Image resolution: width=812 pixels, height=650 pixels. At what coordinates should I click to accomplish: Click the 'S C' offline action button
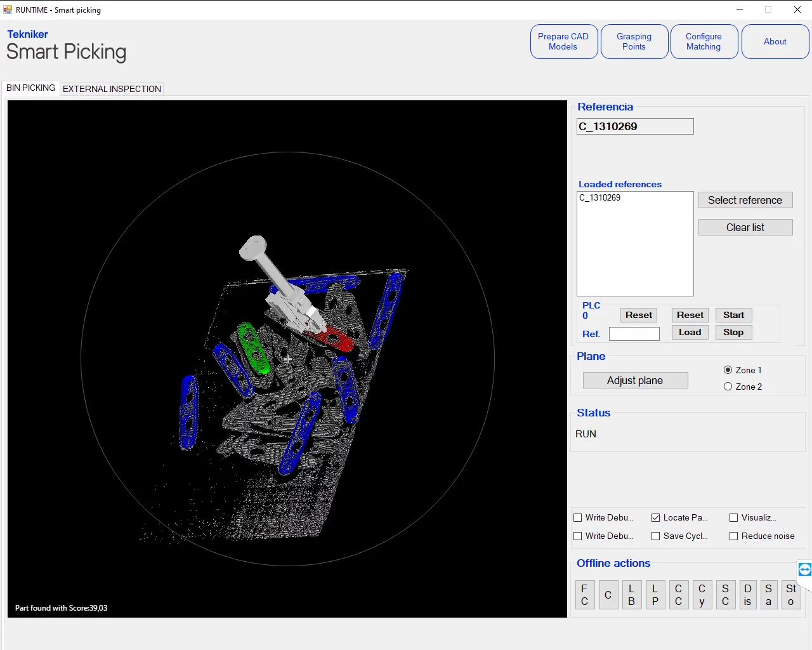[x=725, y=595]
